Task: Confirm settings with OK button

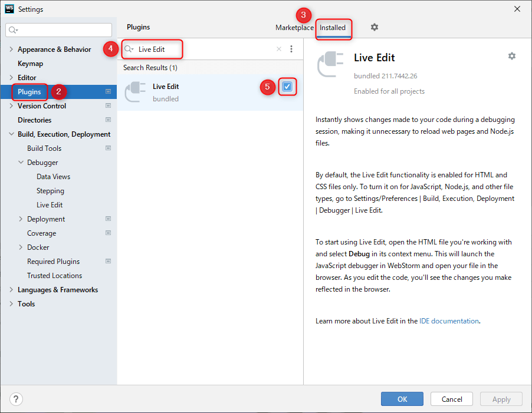Action: coord(402,399)
